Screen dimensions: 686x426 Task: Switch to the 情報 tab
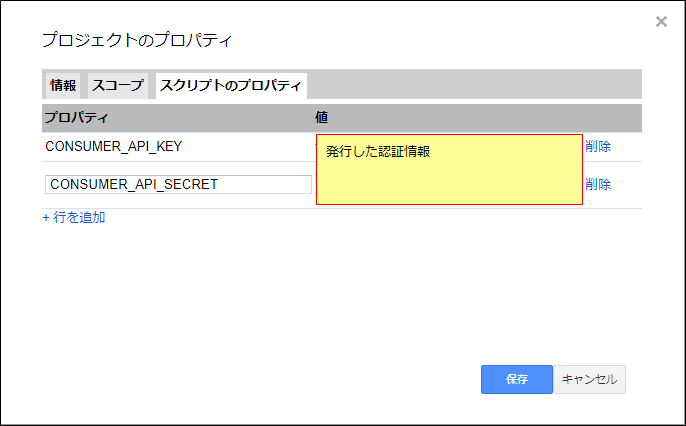pyautogui.click(x=63, y=86)
